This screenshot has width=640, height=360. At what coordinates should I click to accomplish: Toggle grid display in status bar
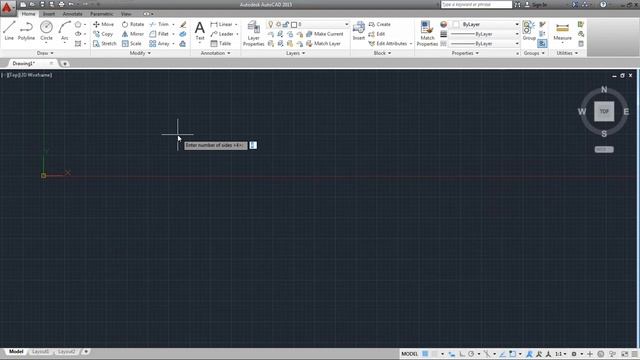[x=425, y=354]
